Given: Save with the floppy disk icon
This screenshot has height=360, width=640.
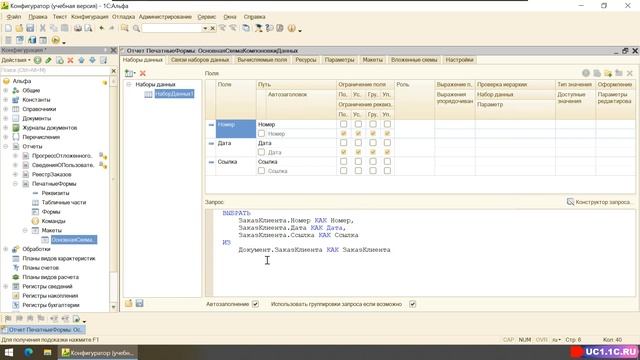Looking at the screenshot, I should [x=30, y=28].
